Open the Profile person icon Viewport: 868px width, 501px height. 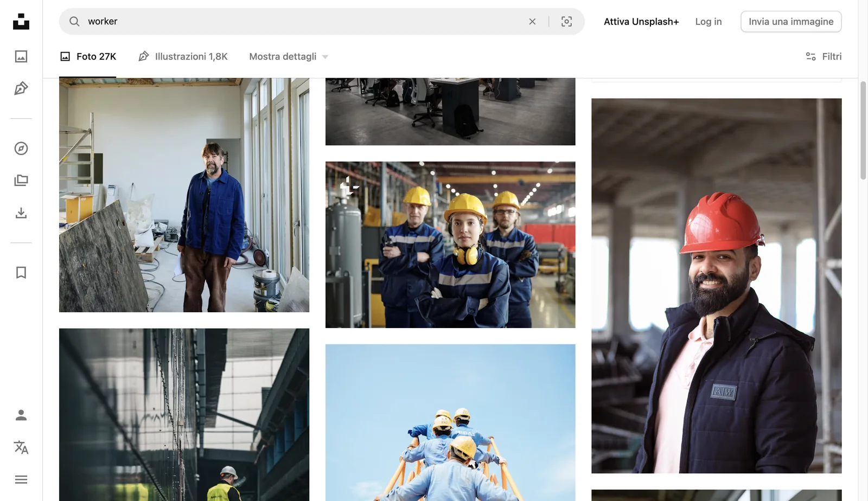click(21, 415)
